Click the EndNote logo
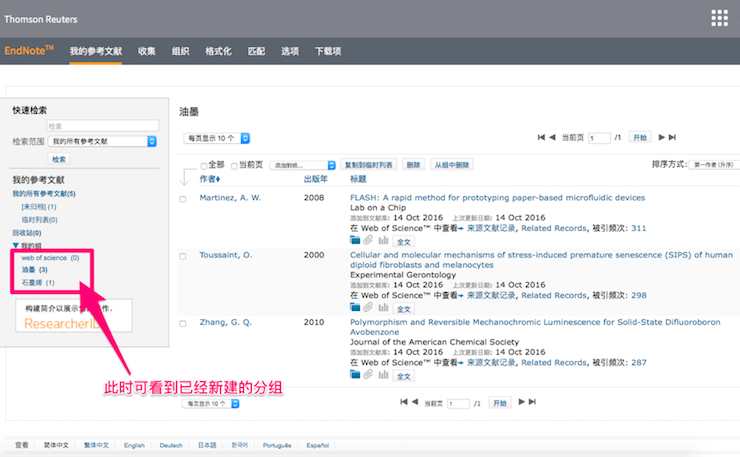Screen dimensions: 740x457 point(29,51)
